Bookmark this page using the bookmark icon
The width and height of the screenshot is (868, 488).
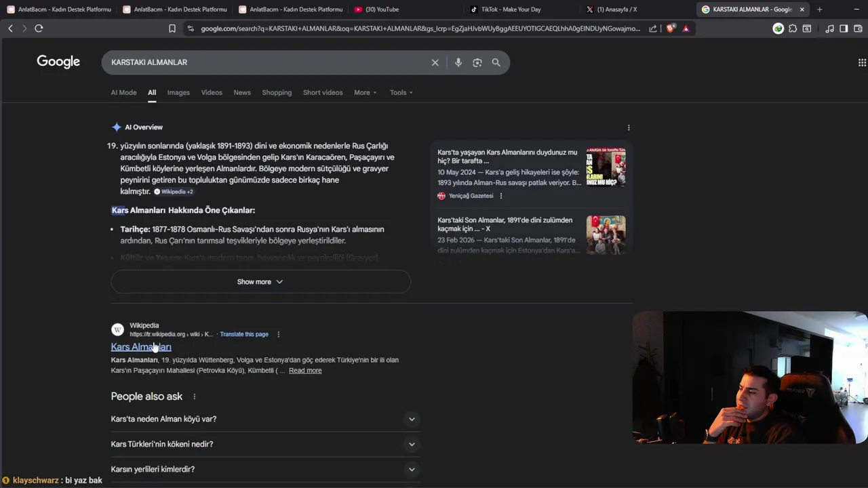172,28
